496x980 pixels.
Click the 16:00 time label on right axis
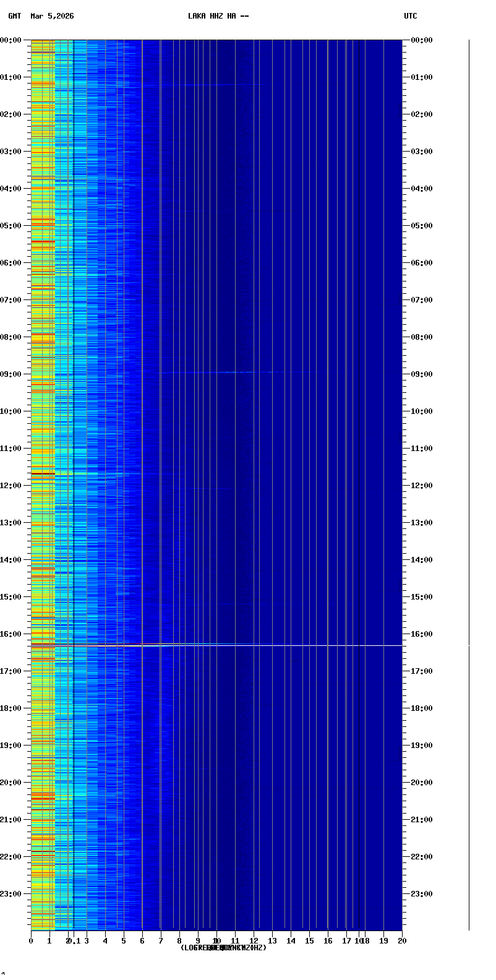coord(421,634)
